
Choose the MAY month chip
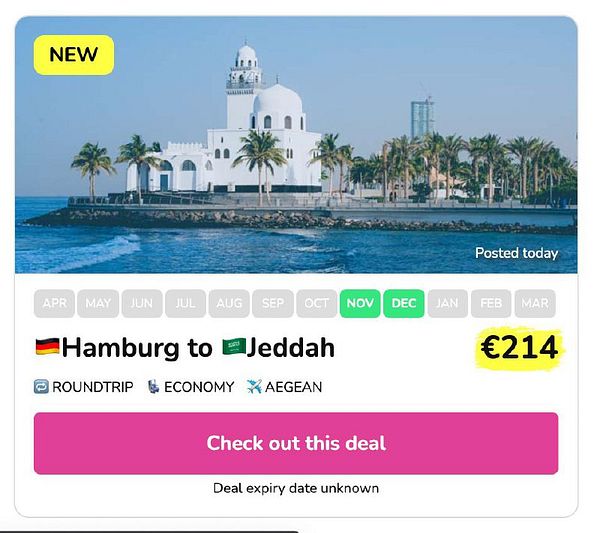[x=98, y=303]
